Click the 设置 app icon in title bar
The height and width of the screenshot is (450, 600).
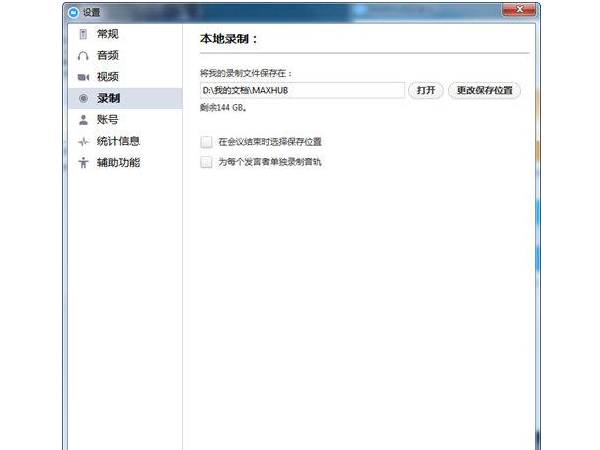pyautogui.click(x=68, y=13)
